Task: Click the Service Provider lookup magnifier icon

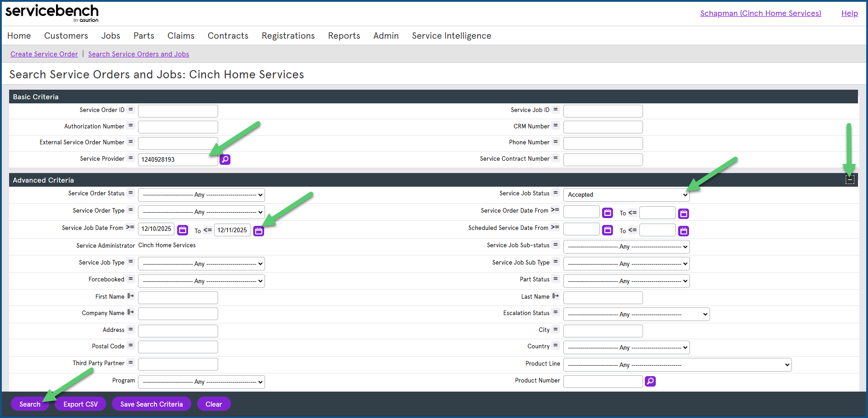Action: pyautogui.click(x=225, y=159)
